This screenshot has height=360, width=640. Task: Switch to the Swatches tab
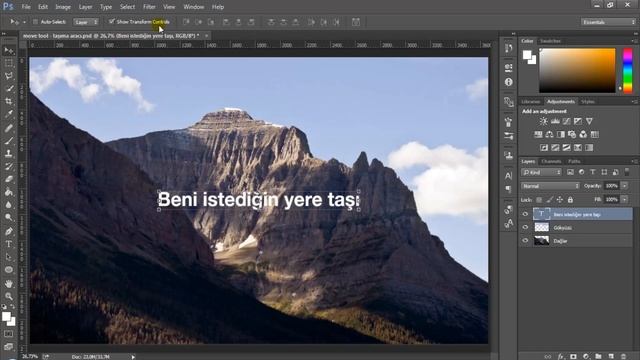[550, 41]
